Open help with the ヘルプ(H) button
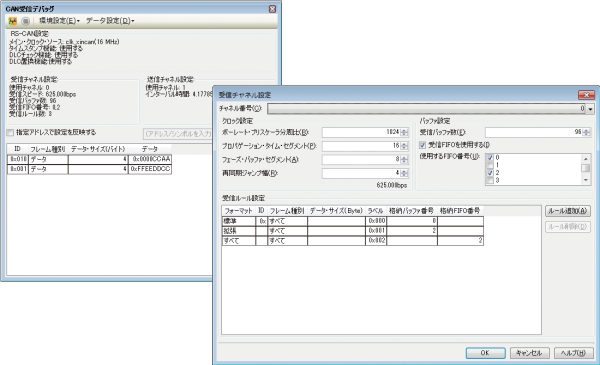This screenshot has width=600, height=365. pyautogui.click(x=574, y=353)
